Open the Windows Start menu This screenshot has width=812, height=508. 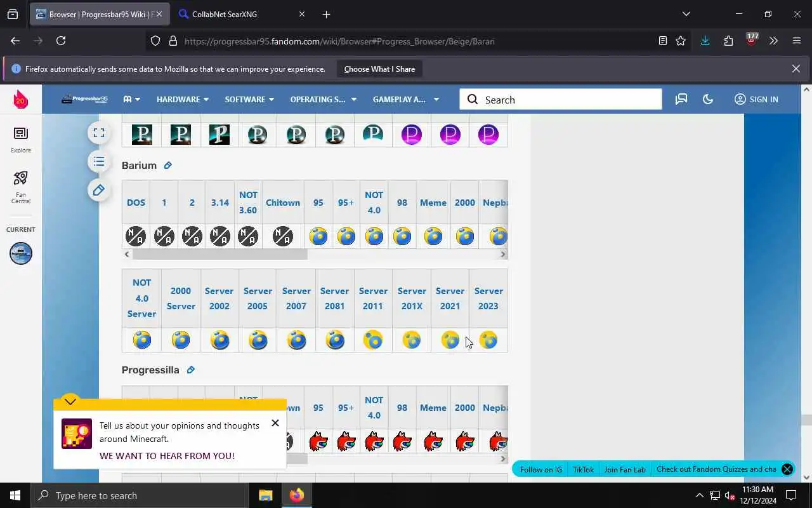click(15, 495)
